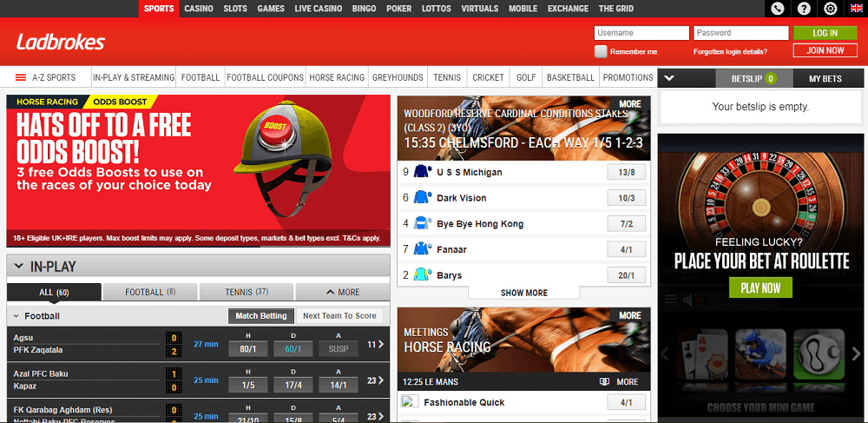Open the horse racing mini game
The image size is (868, 423).
tap(760, 354)
